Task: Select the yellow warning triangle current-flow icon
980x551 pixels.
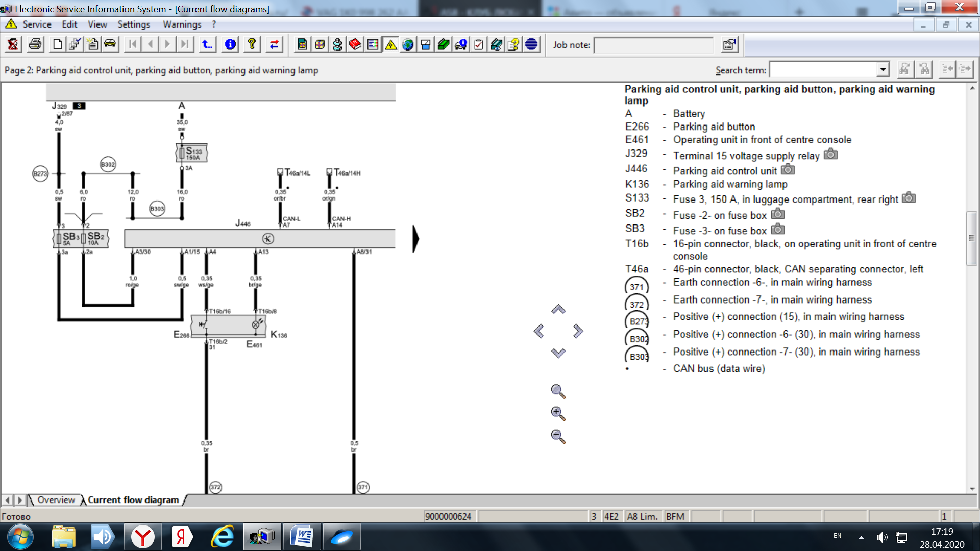Action: click(x=390, y=44)
